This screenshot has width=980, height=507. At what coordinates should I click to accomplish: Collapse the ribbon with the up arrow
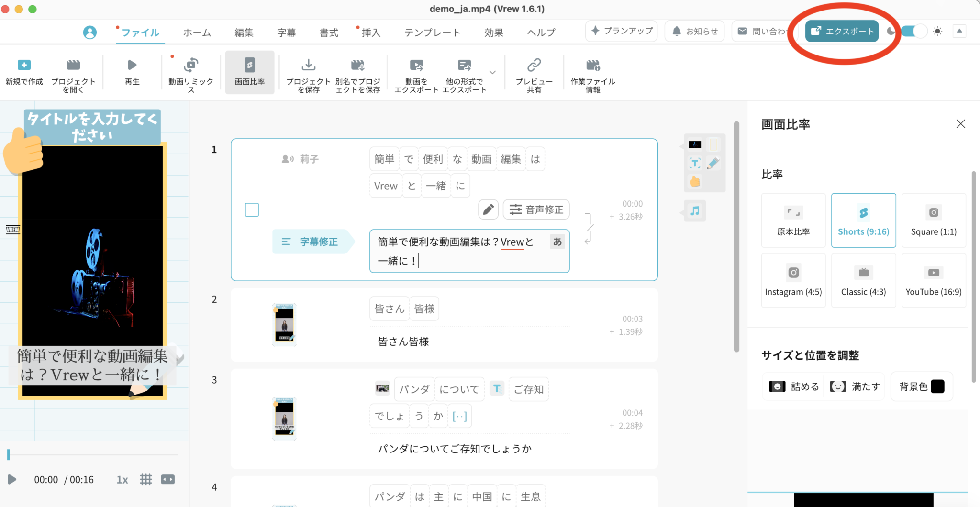pyautogui.click(x=959, y=31)
